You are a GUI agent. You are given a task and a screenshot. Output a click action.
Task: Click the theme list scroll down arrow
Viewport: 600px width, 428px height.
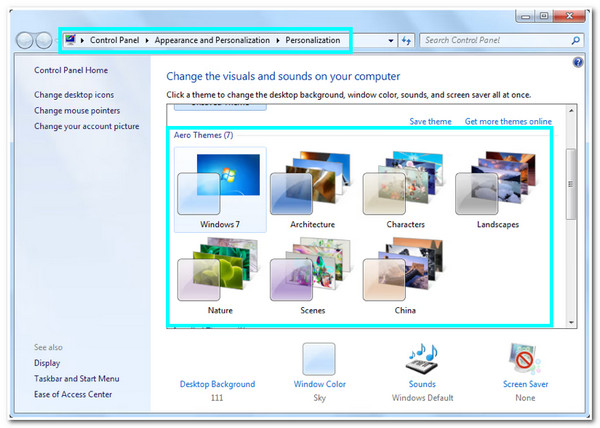(571, 322)
